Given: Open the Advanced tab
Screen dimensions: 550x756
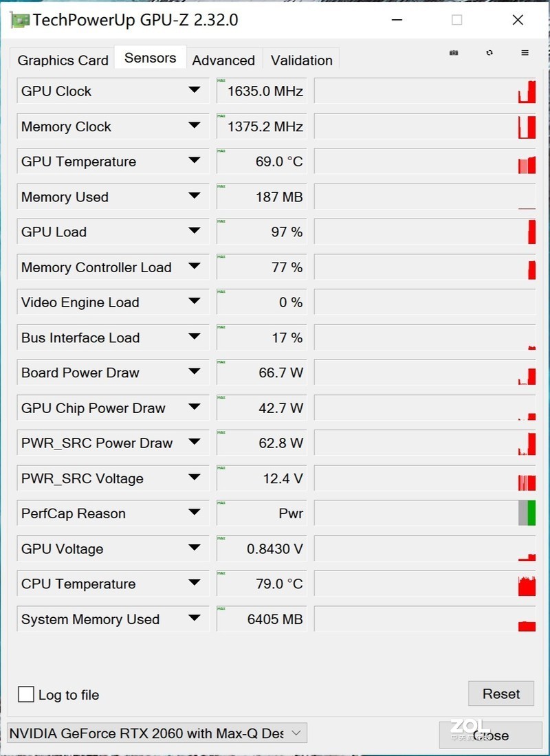Looking at the screenshot, I should click(223, 60).
